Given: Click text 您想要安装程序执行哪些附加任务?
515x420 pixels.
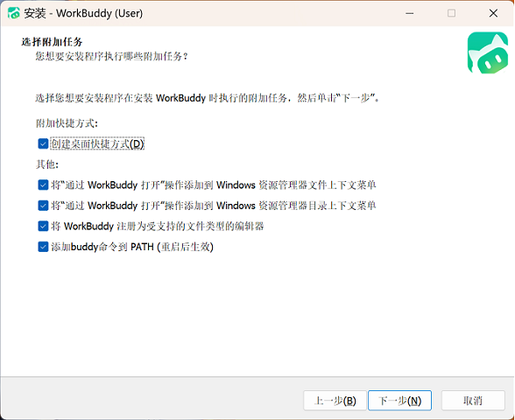Looking at the screenshot, I should click(112, 56).
